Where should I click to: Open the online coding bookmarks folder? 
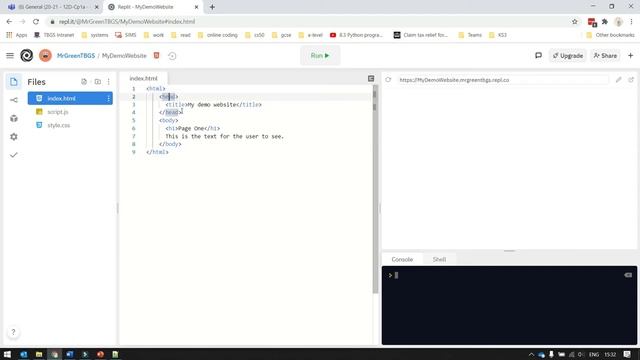point(218,35)
